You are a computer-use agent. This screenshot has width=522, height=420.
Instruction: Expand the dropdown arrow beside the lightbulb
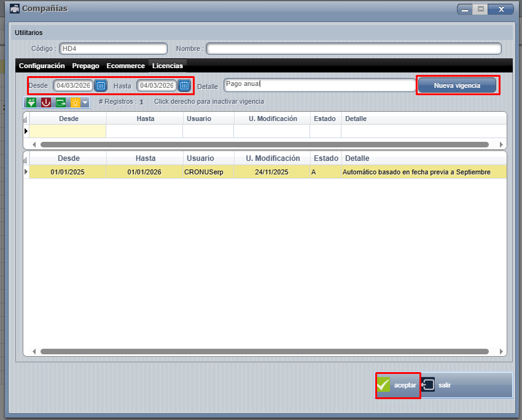(85, 103)
